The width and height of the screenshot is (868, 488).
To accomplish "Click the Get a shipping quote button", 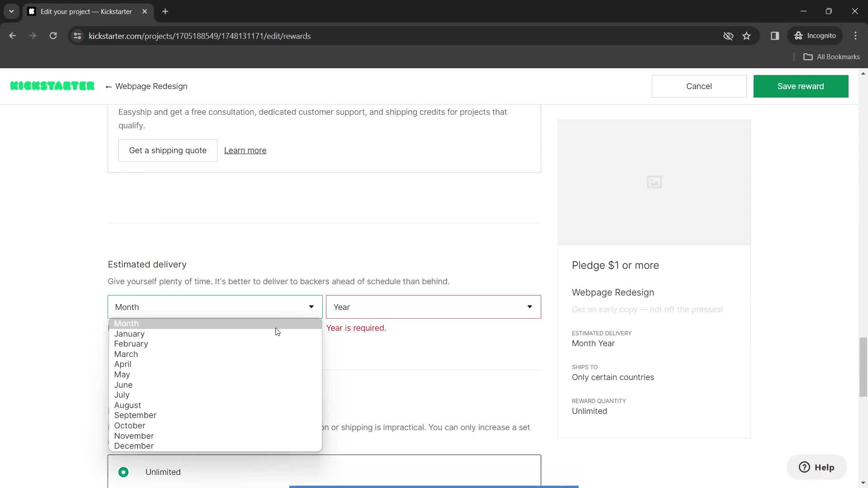I will pyautogui.click(x=168, y=150).
